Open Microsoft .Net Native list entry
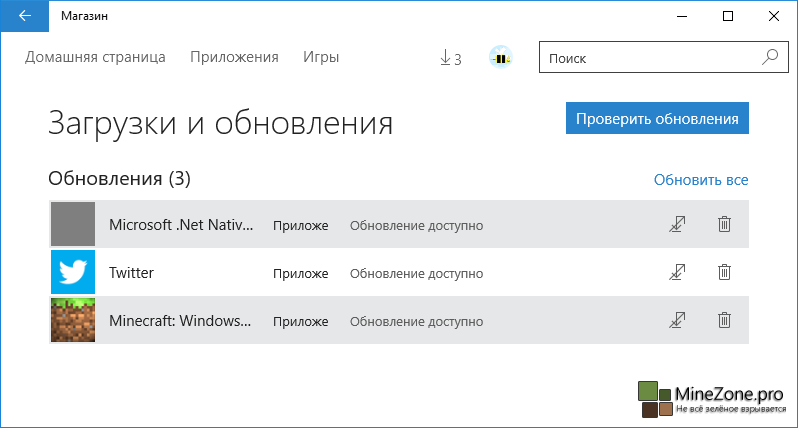Viewport: 798px width, 428px height. (181, 225)
